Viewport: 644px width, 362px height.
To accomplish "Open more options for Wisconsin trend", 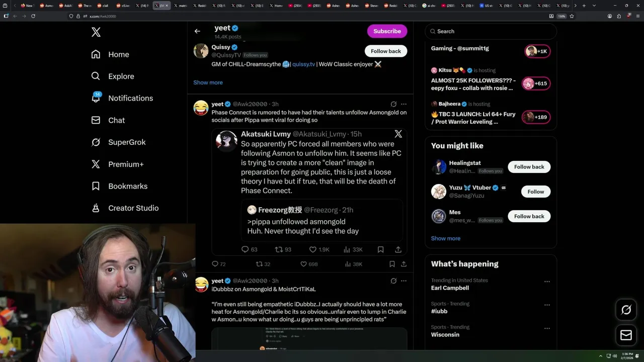I will click(547, 328).
